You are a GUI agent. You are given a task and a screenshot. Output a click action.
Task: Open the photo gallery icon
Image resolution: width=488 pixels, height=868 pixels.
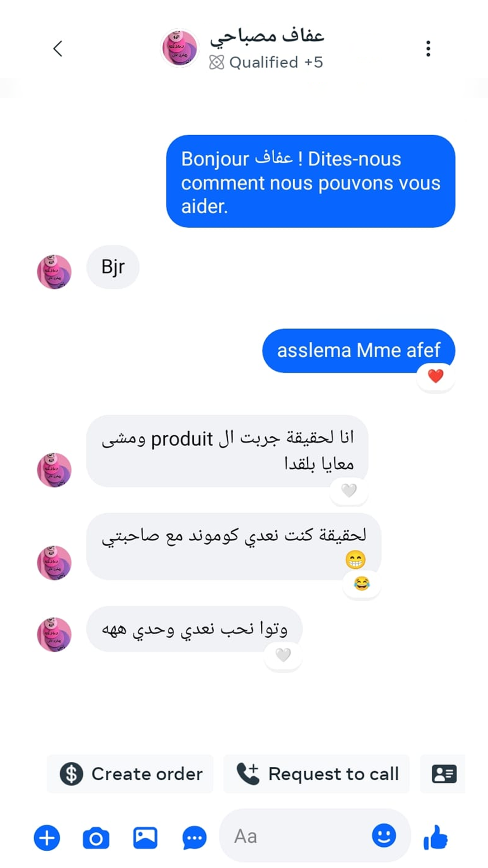[145, 838]
